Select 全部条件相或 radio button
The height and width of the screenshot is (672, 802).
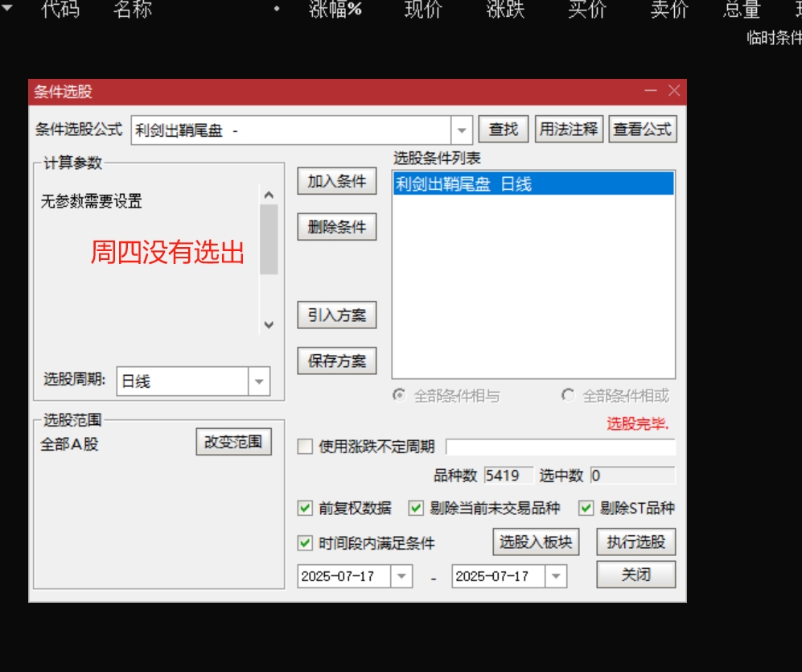568,395
